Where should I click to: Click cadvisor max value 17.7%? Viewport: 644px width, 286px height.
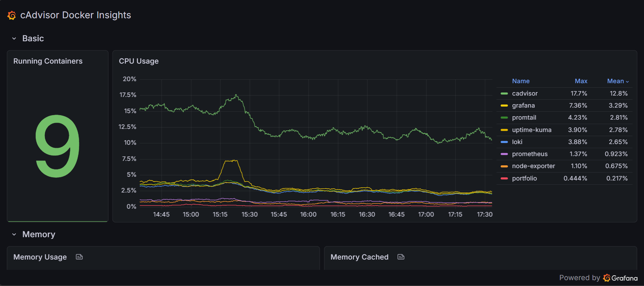click(x=579, y=93)
